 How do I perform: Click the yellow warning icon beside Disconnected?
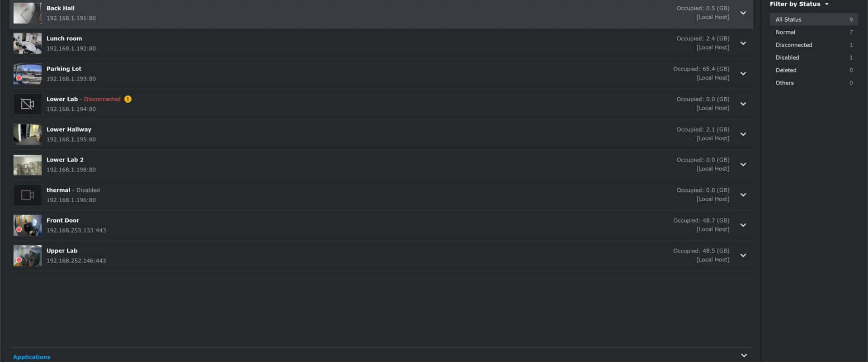[x=128, y=99]
